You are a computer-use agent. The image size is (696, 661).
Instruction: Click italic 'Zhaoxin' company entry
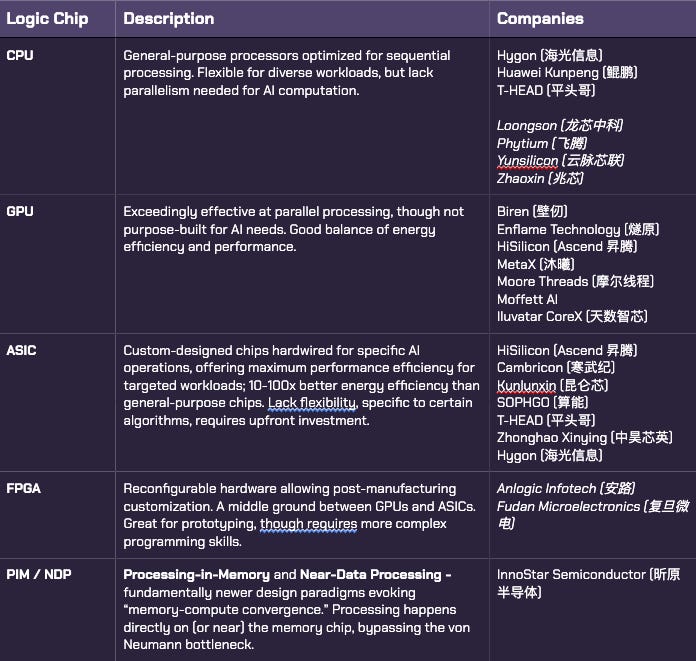(540, 178)
